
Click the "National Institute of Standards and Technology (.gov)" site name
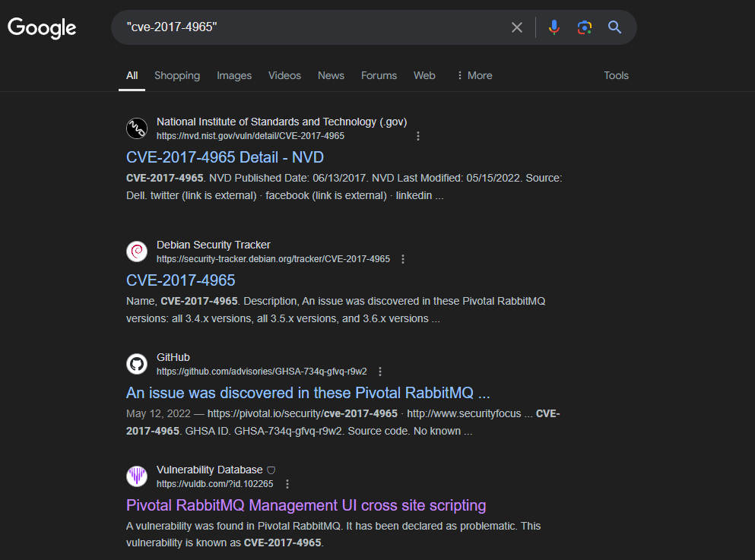(x=281, y=122)
